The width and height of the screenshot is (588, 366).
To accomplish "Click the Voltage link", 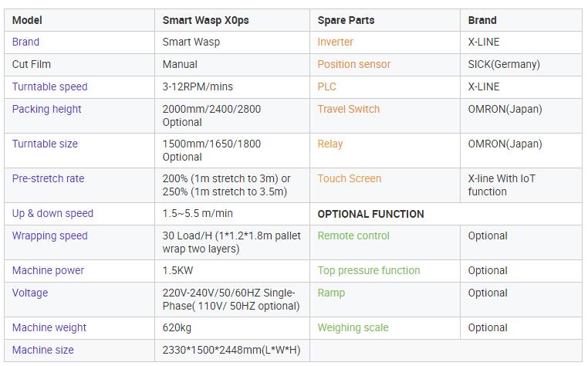I will 30,293.
